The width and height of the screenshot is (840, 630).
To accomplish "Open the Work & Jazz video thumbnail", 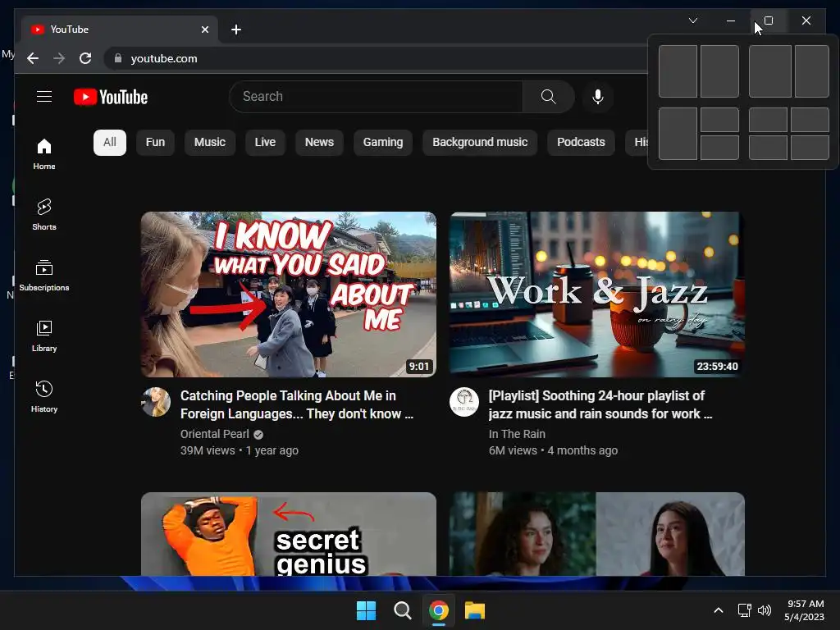I will 597,294.
